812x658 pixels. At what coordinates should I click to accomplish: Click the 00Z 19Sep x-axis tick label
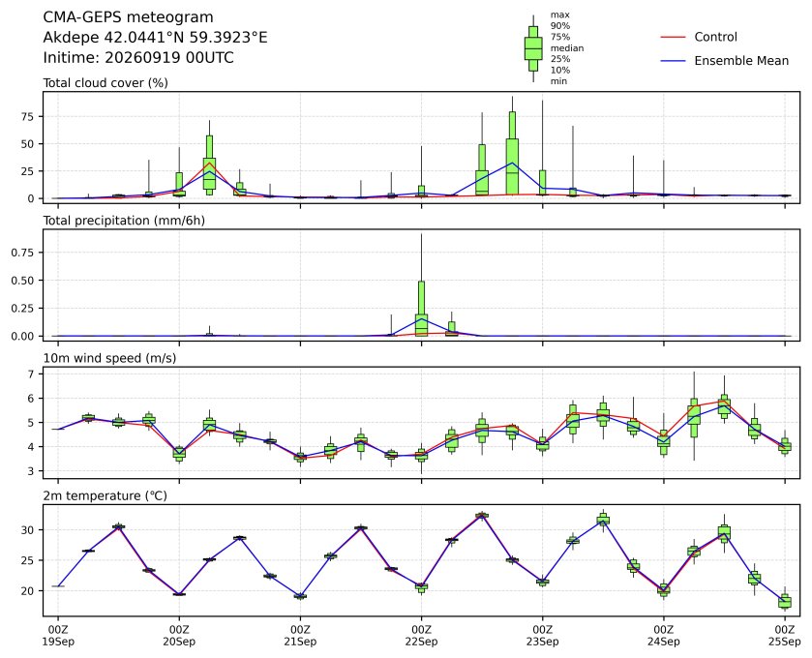pos(58,636)
